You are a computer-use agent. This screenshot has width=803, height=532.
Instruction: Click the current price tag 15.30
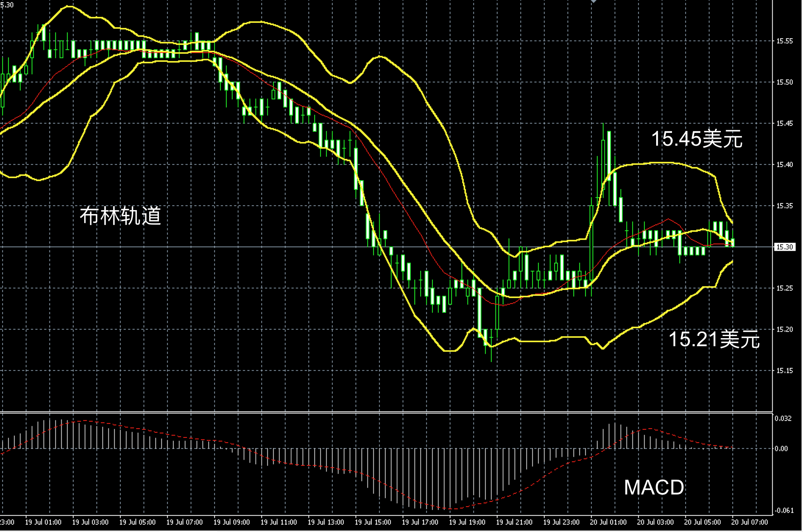[784, 247]
